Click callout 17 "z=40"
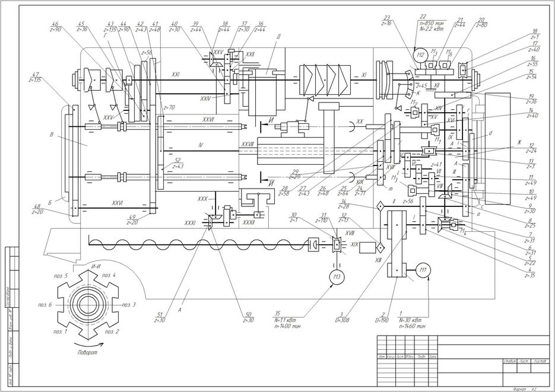The height and width of the screenshot is (392, 555). [x=534, y=47]
